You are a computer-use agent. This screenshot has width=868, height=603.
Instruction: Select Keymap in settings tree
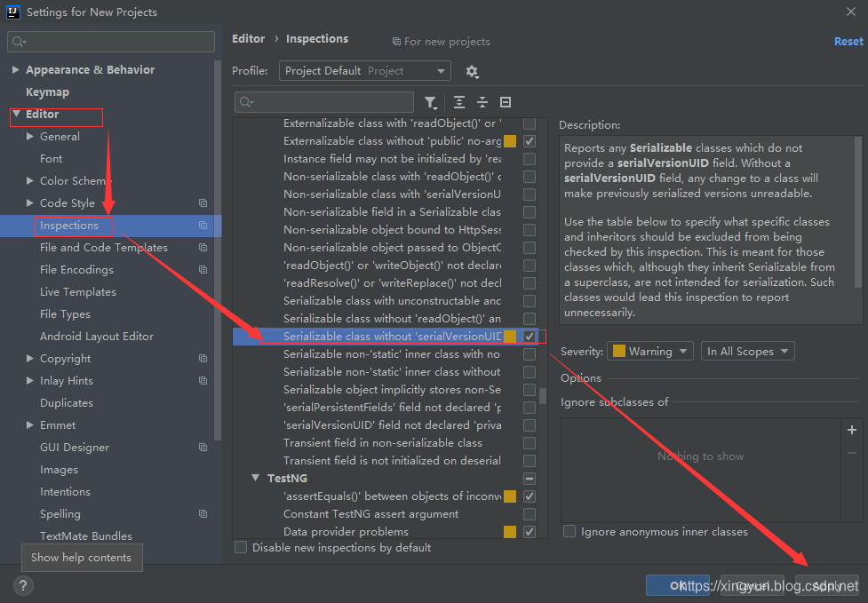48,91
